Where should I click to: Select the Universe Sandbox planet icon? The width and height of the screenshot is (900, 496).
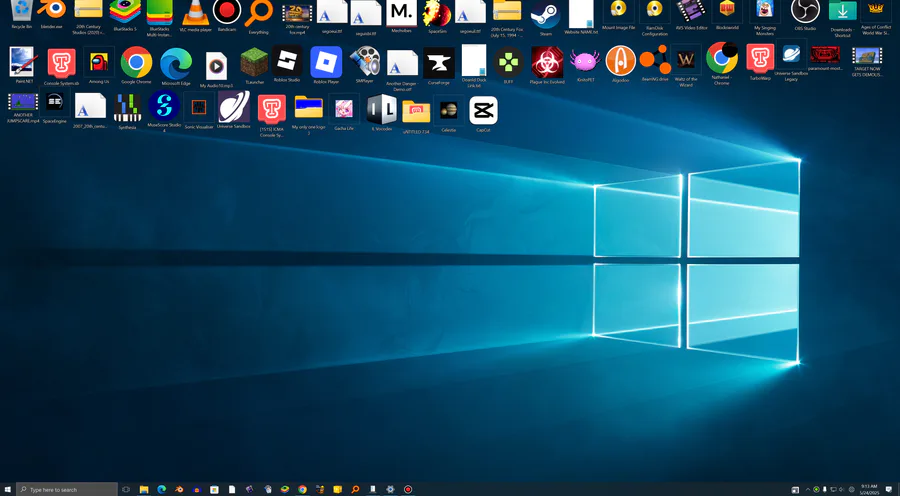pyautogui.click(x=234, y=110)
